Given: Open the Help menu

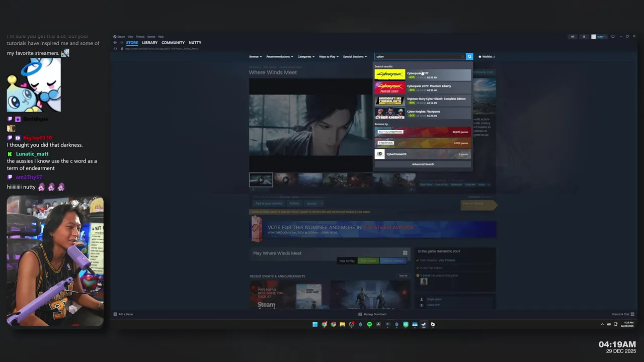Looking at the screenshot, I should click(160, 37).
